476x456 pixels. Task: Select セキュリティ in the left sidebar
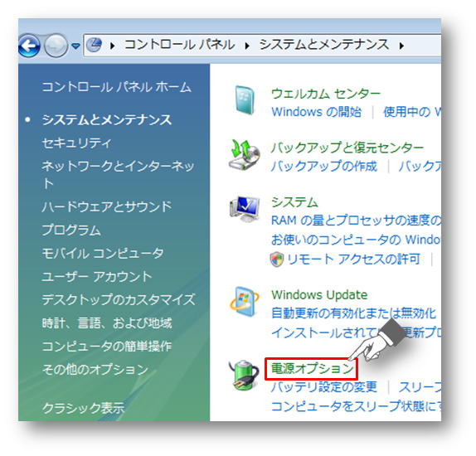pos(77,143)
